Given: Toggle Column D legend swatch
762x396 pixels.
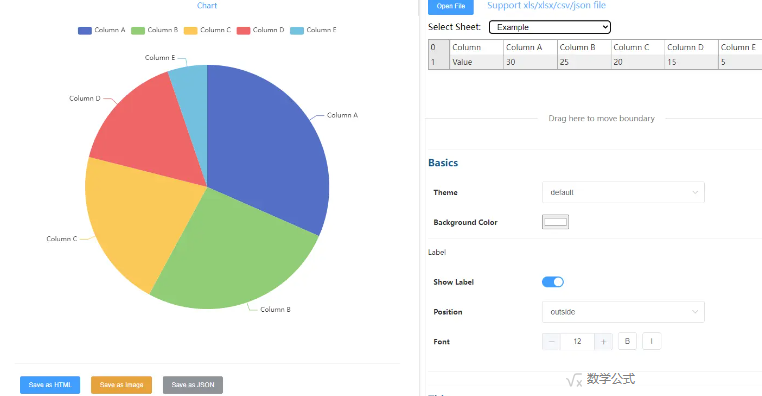Looking at the screenshot, I should pyautogui.click(x=243, y=31).
